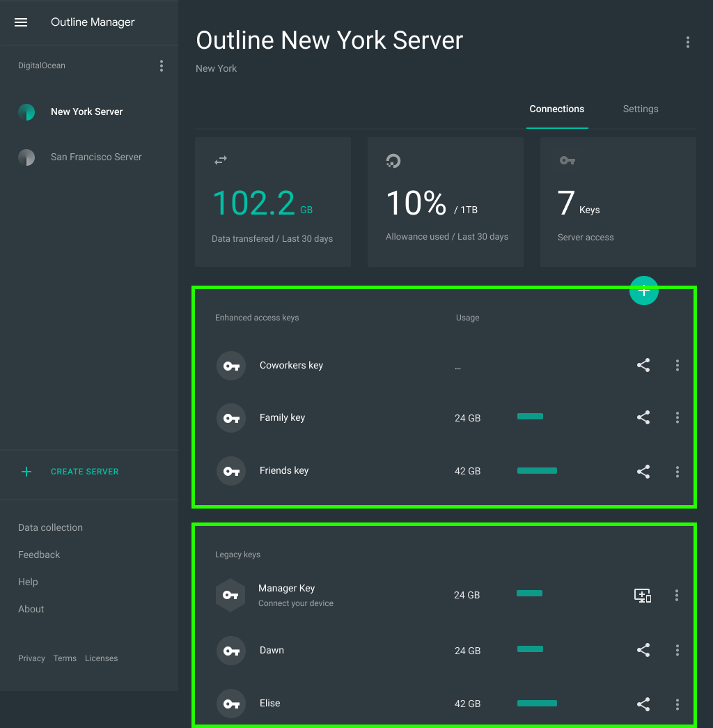This screenshot has width=713, height=728.
Task: Select San Francisco Server in the sidebar
Action: [96, 157]
